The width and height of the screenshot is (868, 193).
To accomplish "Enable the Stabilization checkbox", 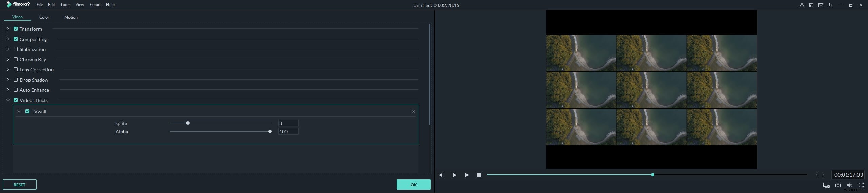I will pyautogui.click(x=16, y=49).
